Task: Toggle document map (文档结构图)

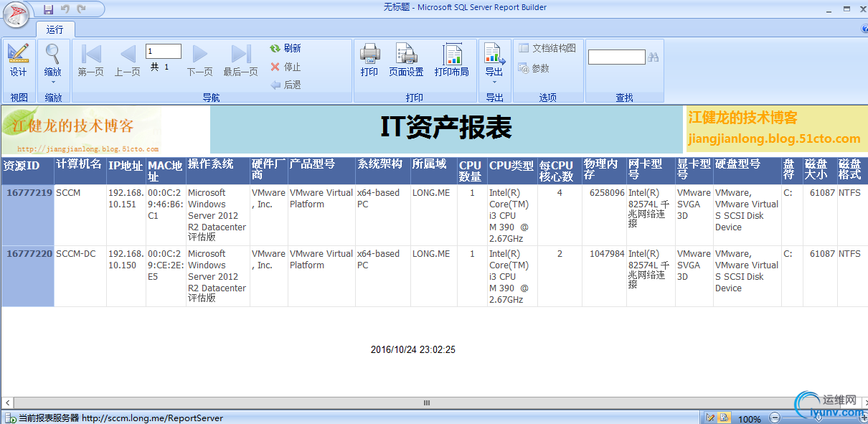Action: click(x=547, y=48)
